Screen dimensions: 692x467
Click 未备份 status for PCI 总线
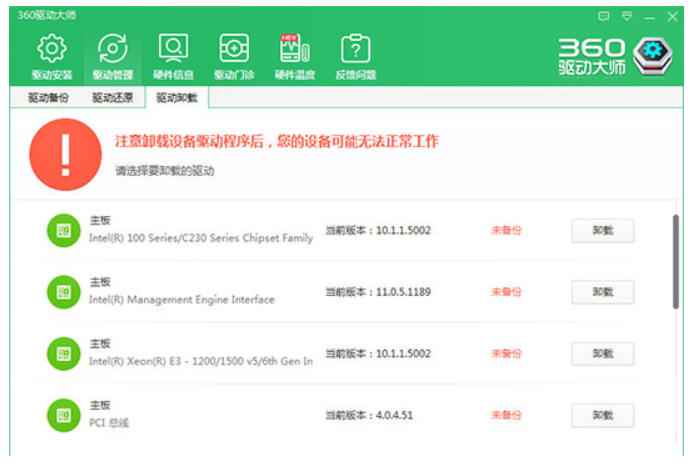[x=506, y=415]
